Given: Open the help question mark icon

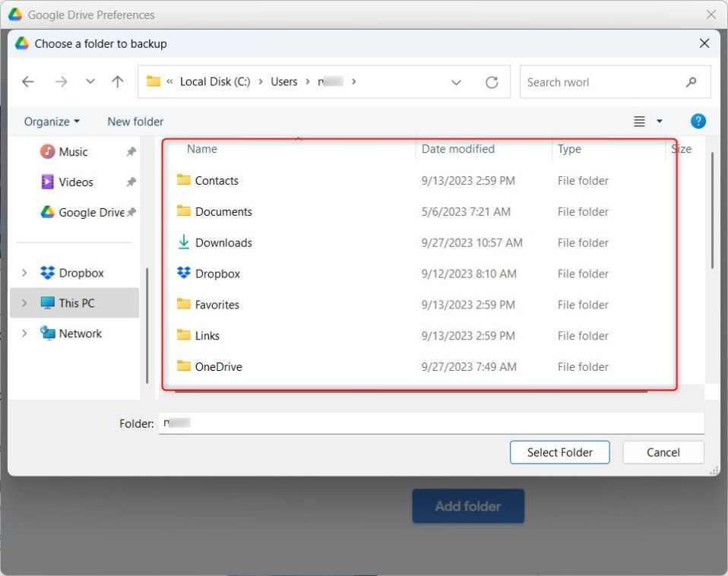Looking at the screenshot, I should coord(698,122).
